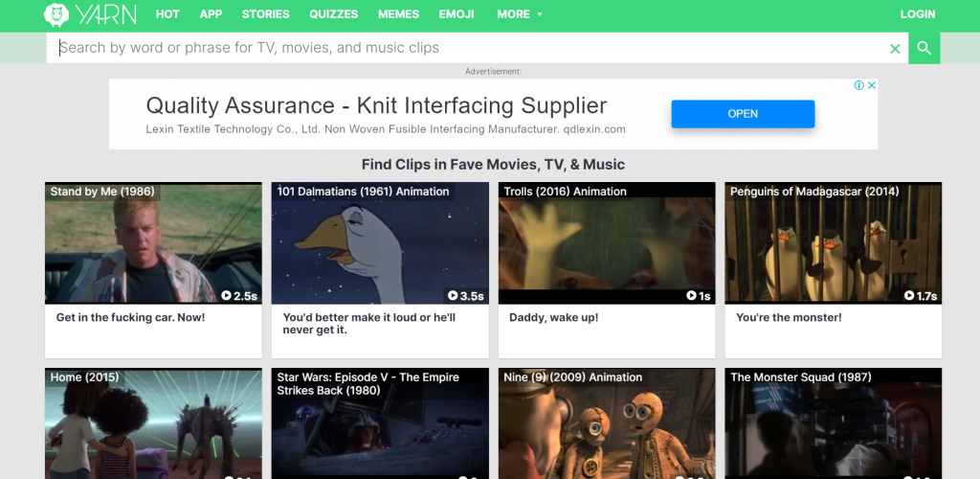Open the EMOJI section
The image size is (980, 479).
coord(458,14)
